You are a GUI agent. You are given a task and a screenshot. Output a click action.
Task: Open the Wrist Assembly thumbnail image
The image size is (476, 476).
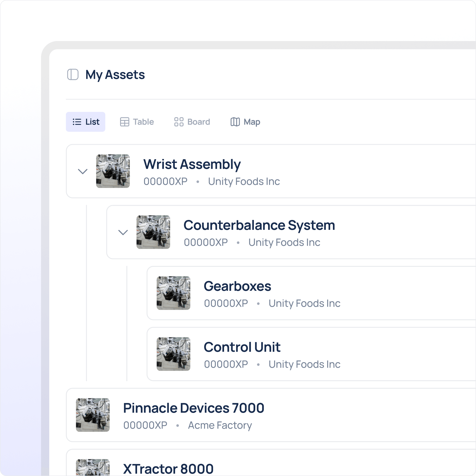click(x=113, y=171)
